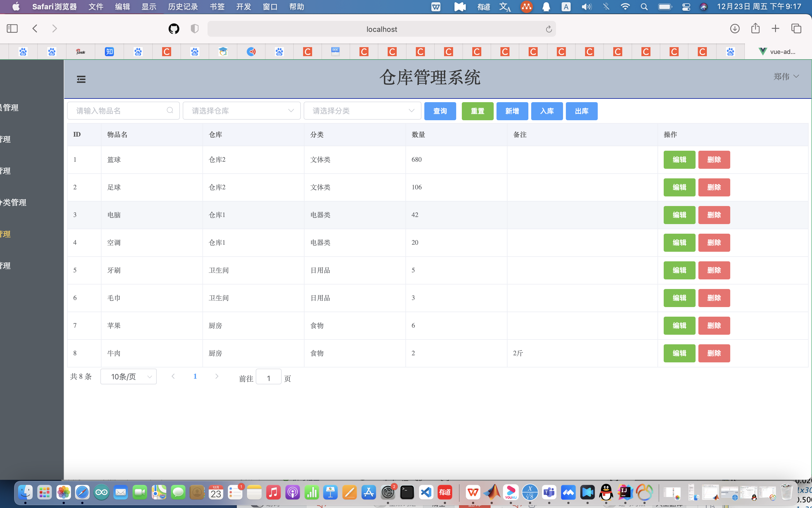Click the 出库 button
Screen dimensions: 812x508
coord(581,111)
